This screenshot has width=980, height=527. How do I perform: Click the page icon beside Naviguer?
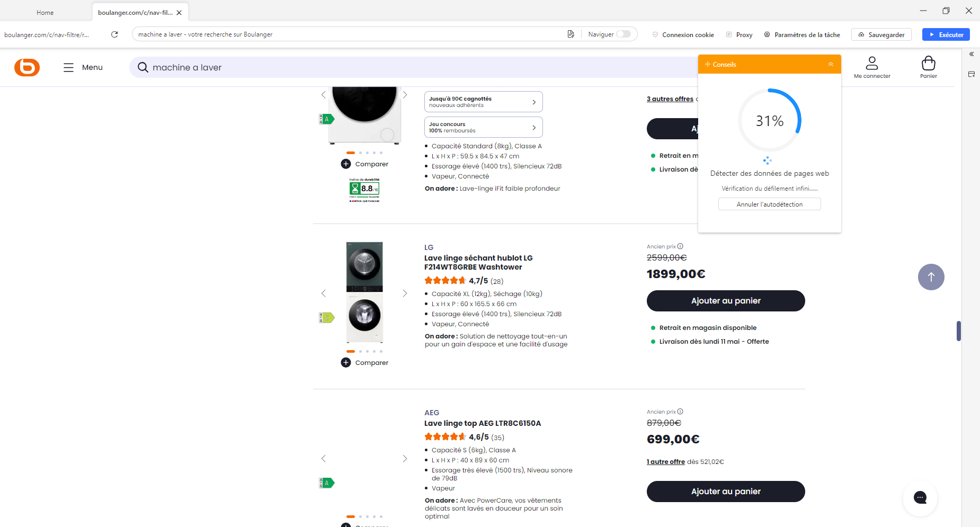click(571, 34)
